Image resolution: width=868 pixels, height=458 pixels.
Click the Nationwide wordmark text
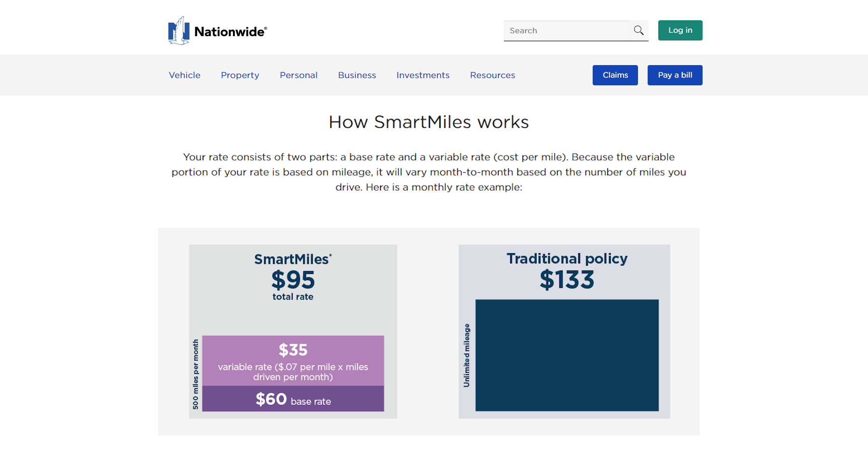[x=231, y=32]
